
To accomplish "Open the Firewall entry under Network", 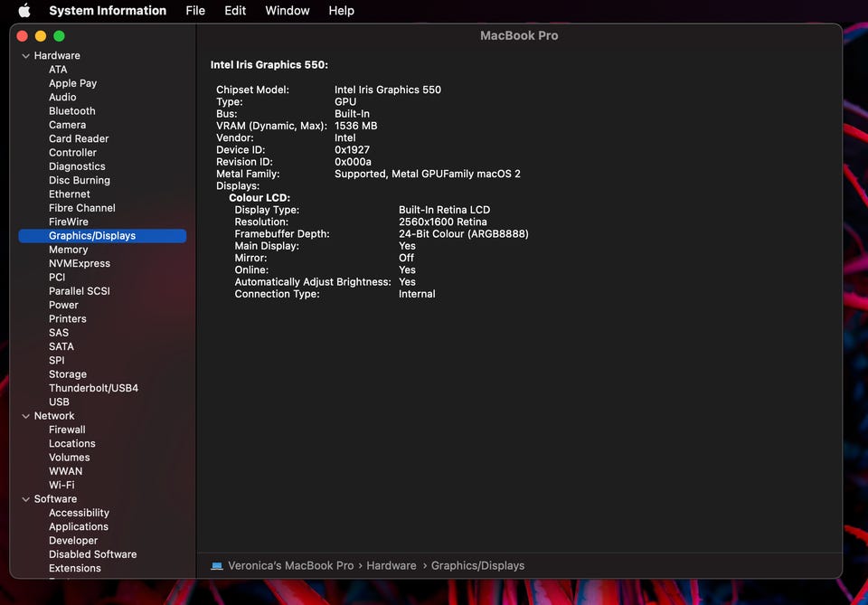I will click(67, 430).
